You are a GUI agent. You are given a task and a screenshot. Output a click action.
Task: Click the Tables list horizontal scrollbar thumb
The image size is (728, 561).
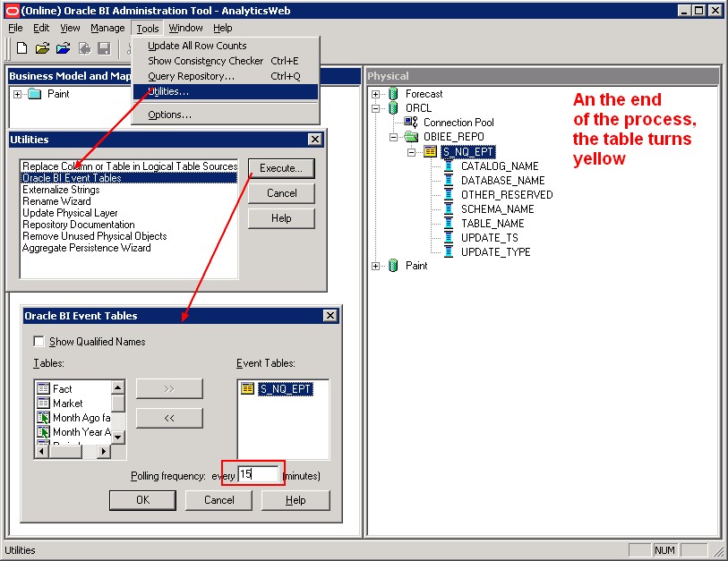click(x=65, y=451)
